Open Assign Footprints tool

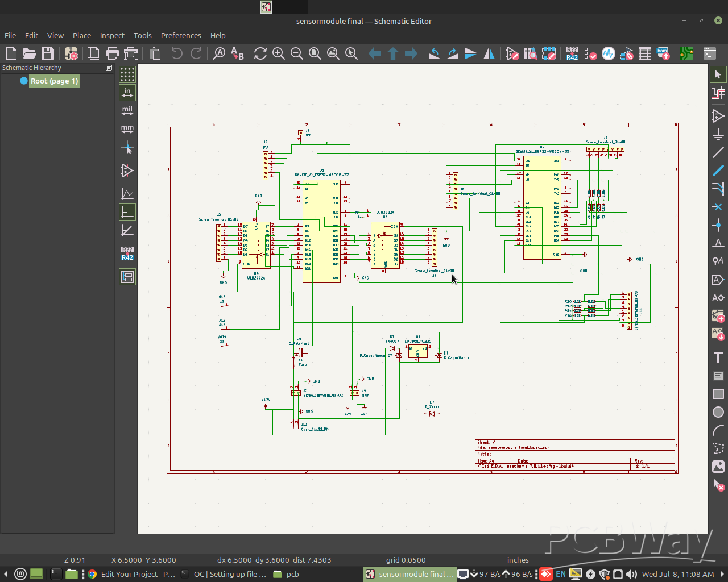coord(627,53)
